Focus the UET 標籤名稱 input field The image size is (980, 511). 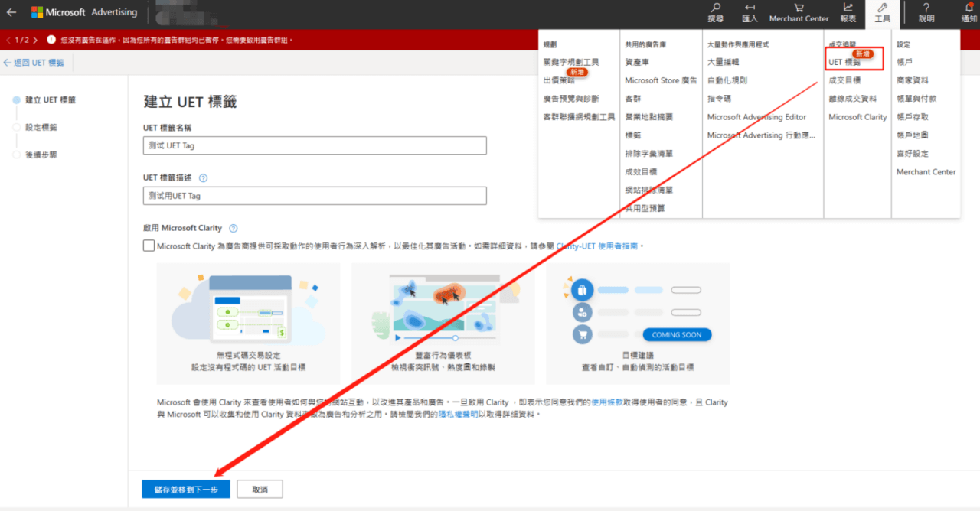point(315,145)
